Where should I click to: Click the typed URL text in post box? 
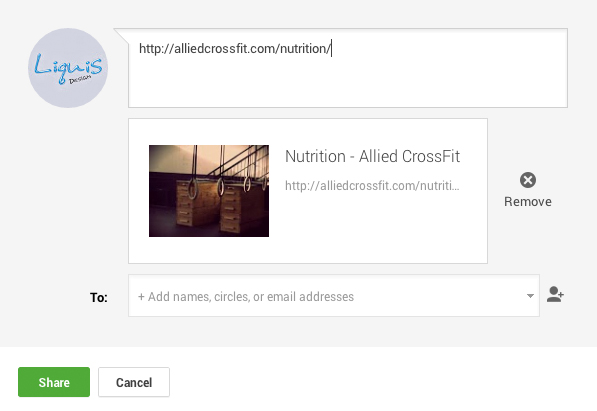point(235,49)
